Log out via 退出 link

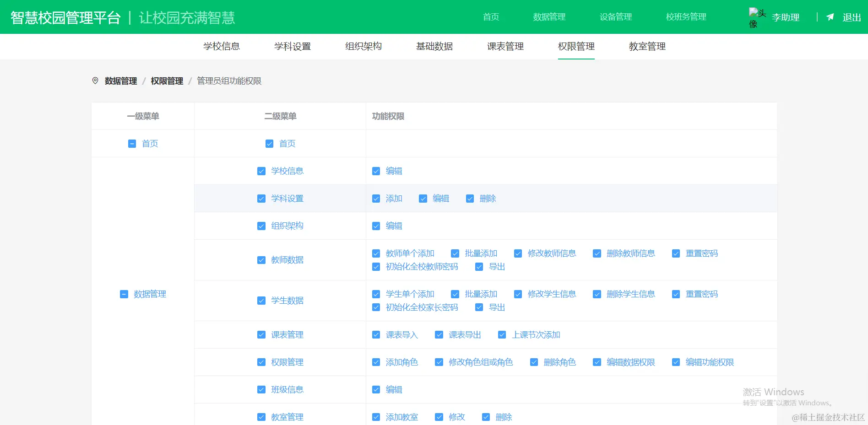click(x=852, y=17)
